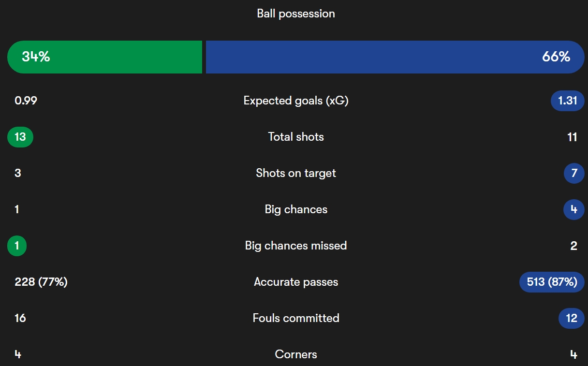Select the 513 (87%) accurate passes badge
This screenshot has width=588, height=366.
tap(552, 282)
